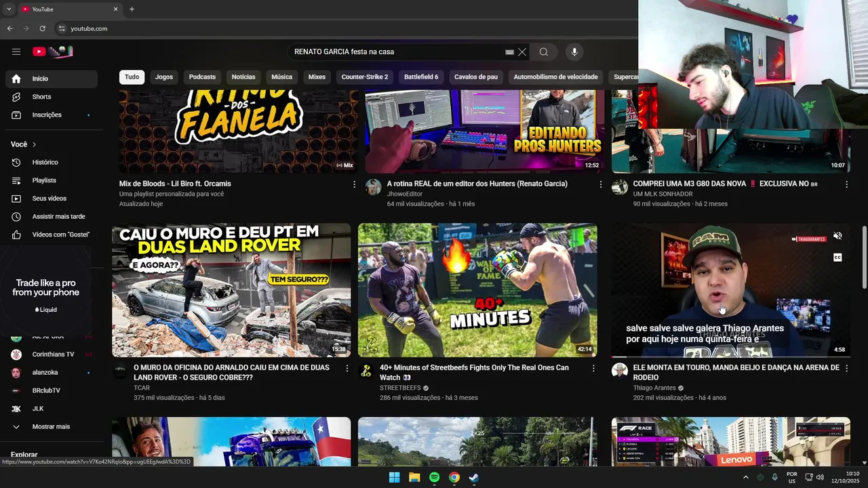The image size is (868, 488).
Task: Open Ritmo dos Flanela mix thumbnail
Action: pos(238,131)
